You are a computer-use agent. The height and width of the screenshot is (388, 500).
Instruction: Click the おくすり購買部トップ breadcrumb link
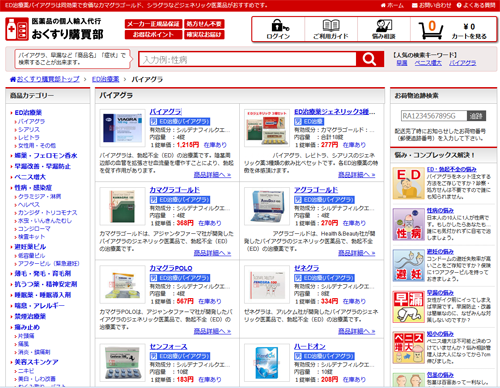pos(48,79)
